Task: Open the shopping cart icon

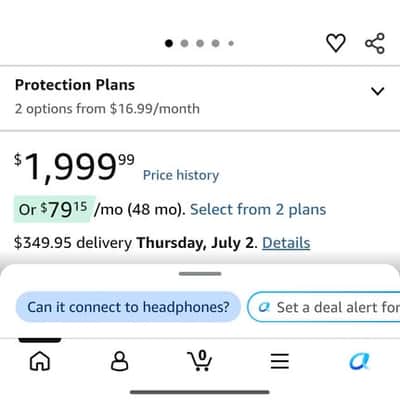Action: point(200,361)
